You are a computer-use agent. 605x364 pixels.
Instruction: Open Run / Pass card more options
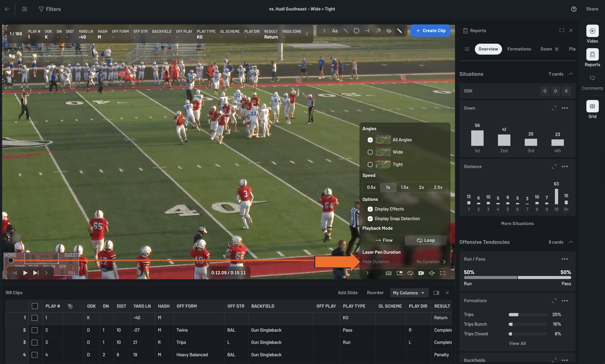coord(565,259)
